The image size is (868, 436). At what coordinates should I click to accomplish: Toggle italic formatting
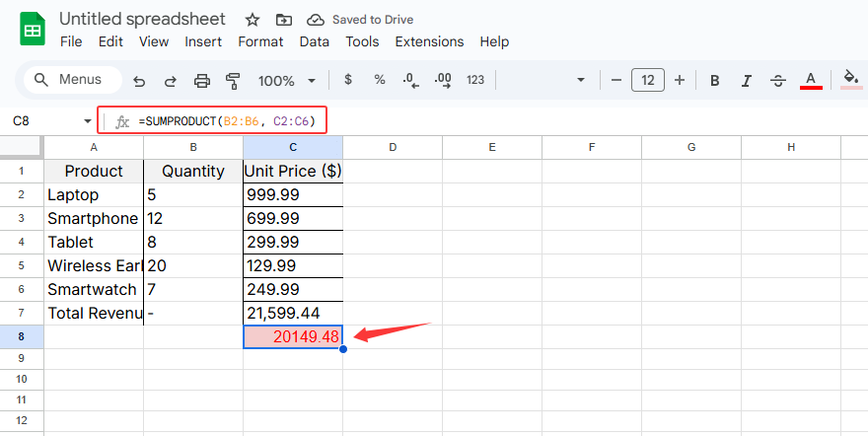(747, 81)
